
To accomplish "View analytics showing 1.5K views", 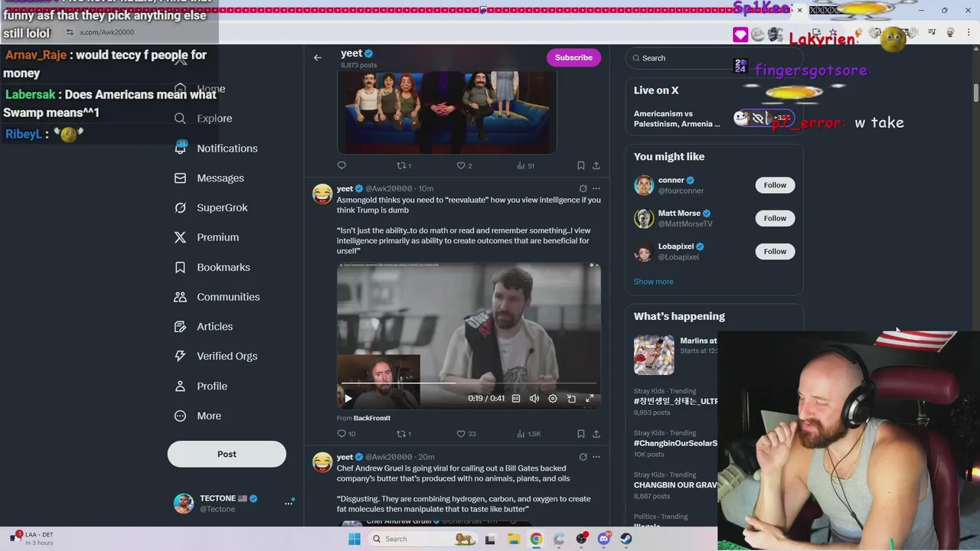I will [x=528, y=434].
